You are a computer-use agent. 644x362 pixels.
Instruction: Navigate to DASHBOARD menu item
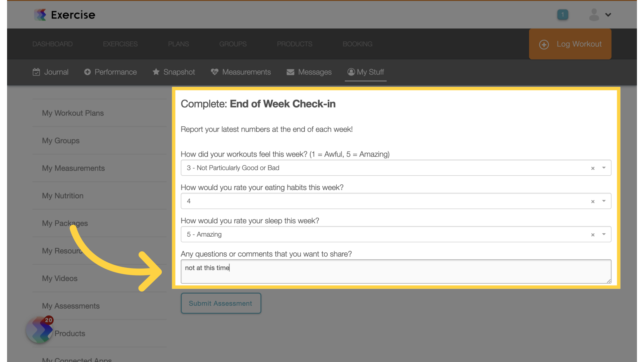tap(53, 44)
